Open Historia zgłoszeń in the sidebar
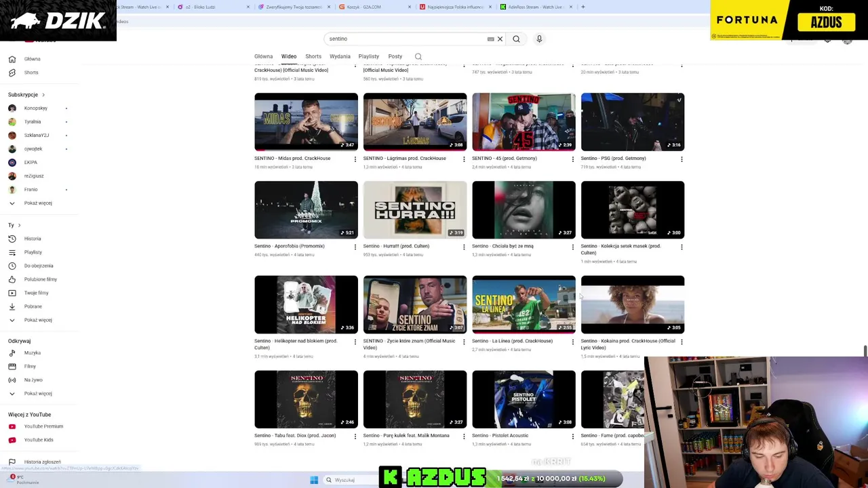This screenshot has width=868, height=488. [x=42, y=462]
